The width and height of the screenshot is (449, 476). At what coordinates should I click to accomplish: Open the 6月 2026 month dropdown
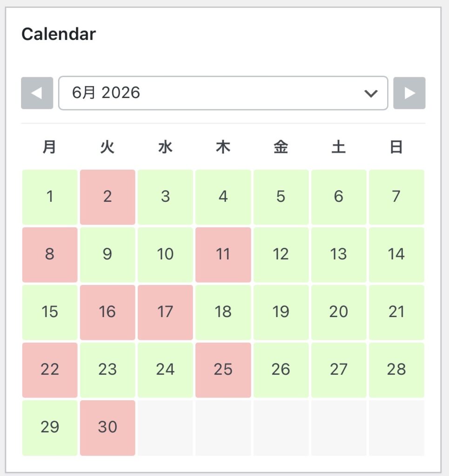point(223,93)
